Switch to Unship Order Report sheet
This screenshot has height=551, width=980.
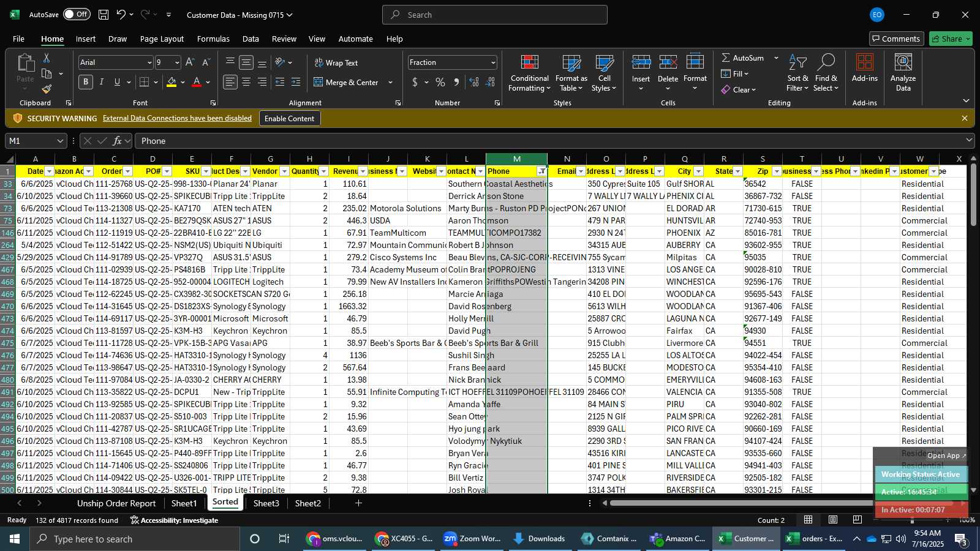point(116,503)
